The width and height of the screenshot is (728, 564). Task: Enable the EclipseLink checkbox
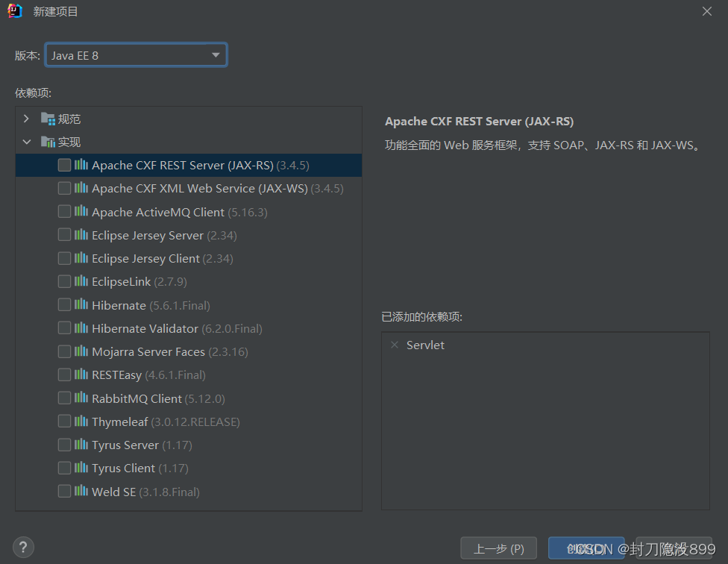click(65, 281)
